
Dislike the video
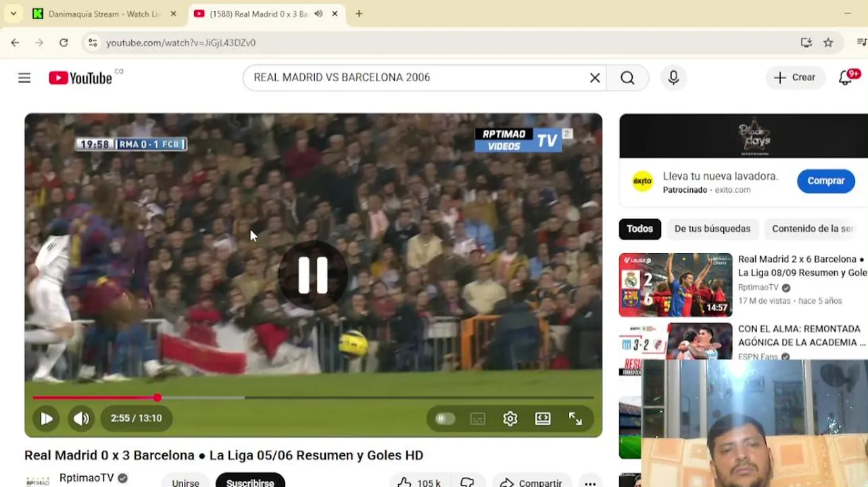pyautogui.click(x=468, y=482)
